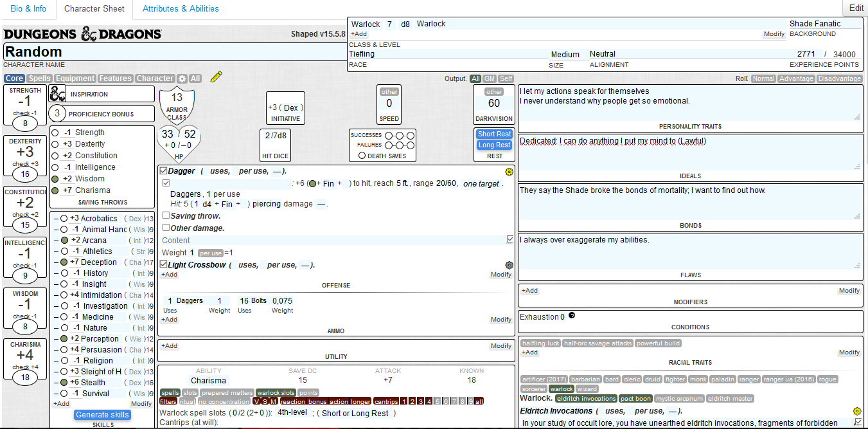Image resolution: width=868 pixels, height=429 pixels.
Task: Set roll mode to Advantage
Action: pyautogui.click(x=796, y=78)
